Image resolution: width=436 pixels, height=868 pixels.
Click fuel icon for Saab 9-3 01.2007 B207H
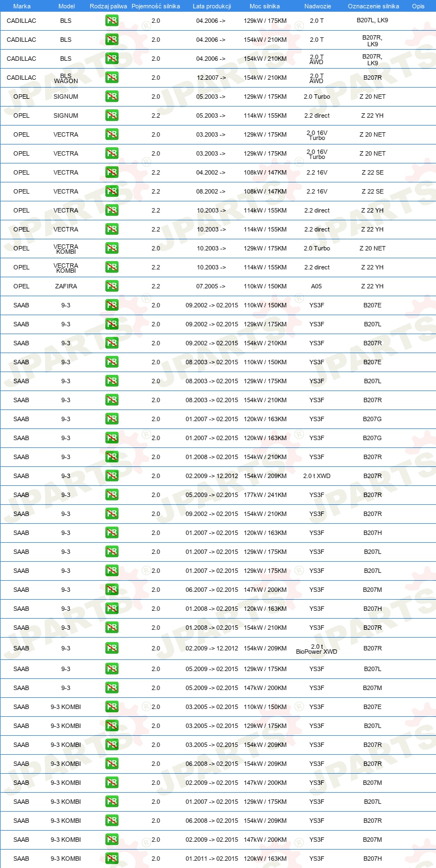point(112,533)
